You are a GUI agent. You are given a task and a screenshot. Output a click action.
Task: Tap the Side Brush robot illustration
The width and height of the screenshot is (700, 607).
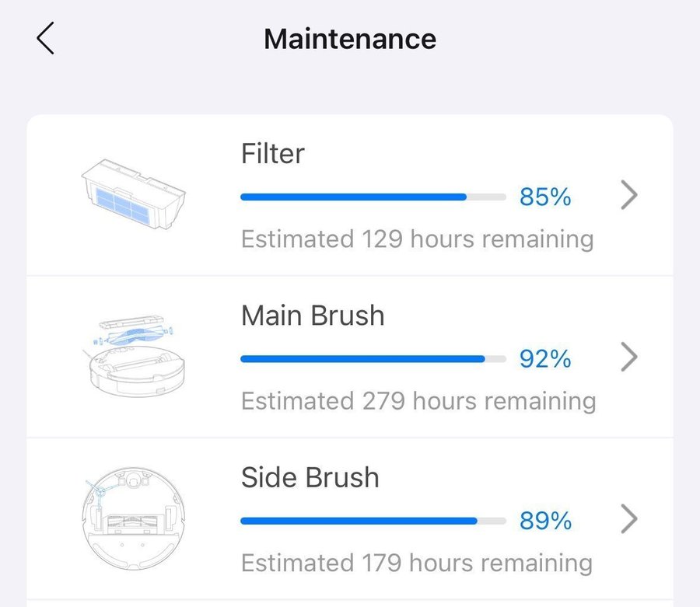pos(134,518)
